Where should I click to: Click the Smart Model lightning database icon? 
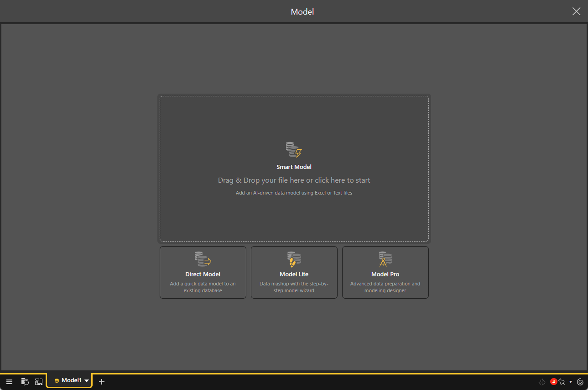coord(294,150)
